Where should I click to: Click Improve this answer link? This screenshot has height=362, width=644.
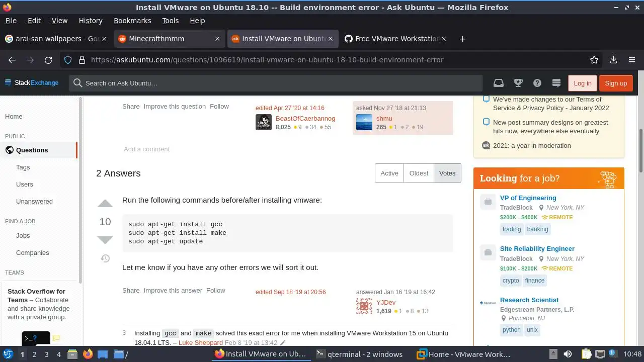(173, 290)
